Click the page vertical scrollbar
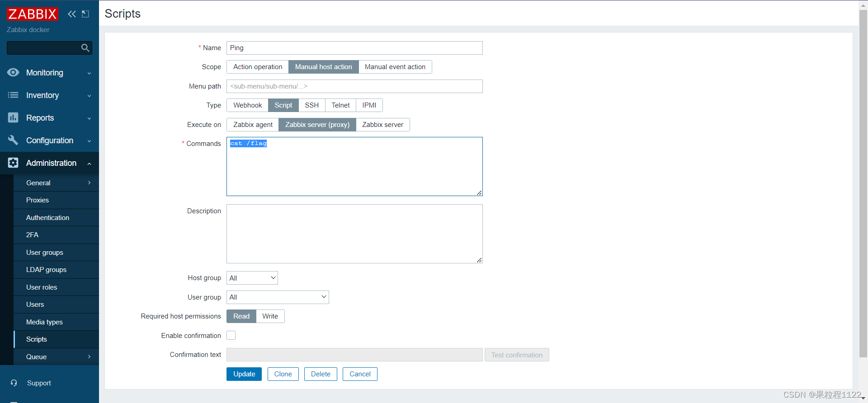 pos(863,183)
